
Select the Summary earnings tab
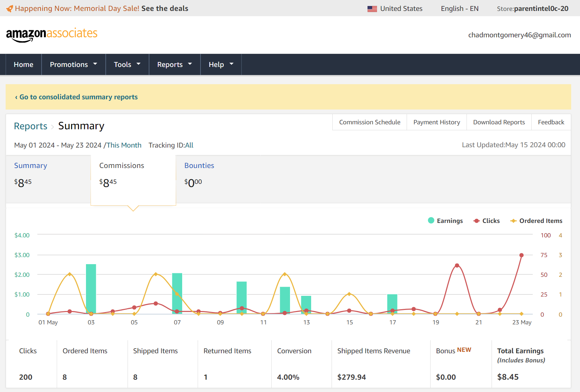pos(48,179)
